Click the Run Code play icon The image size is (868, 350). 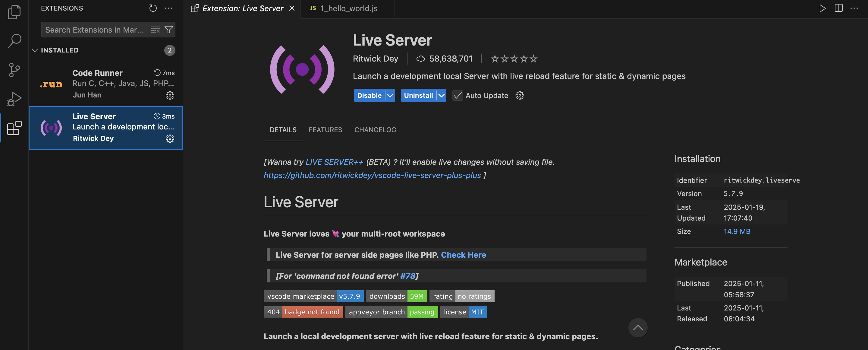coord(822,8)
